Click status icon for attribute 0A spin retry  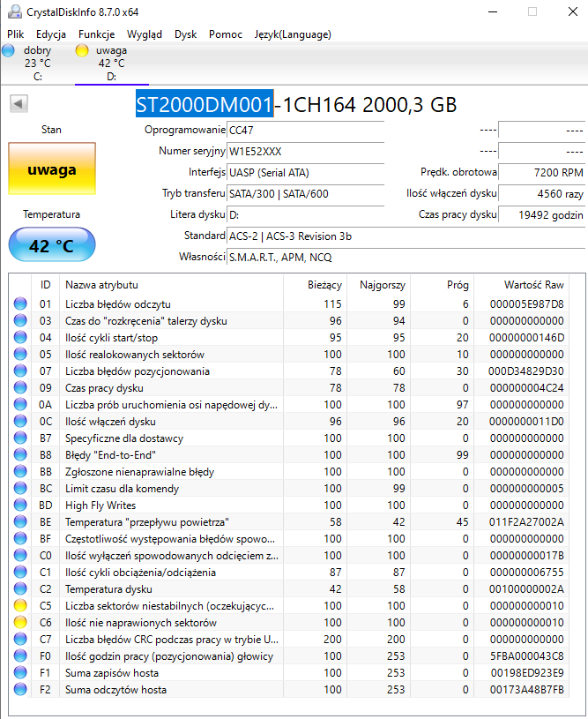tap(20, 404)
